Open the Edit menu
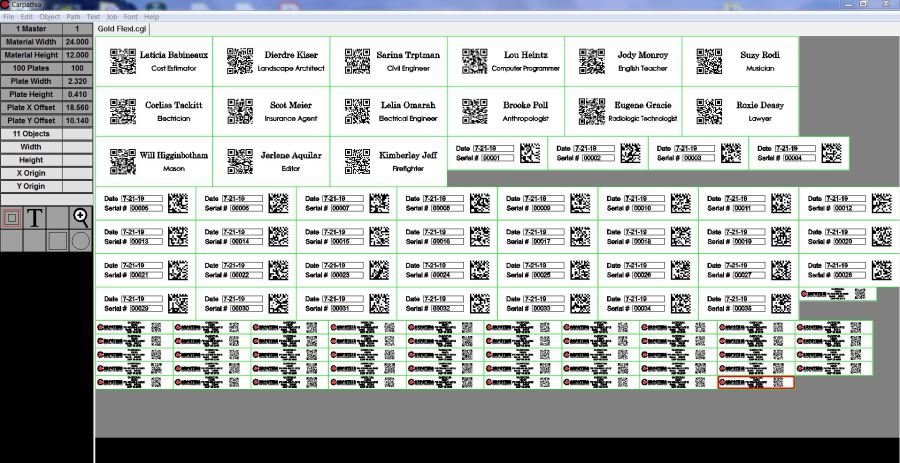Viewport: 900px width, 463px height. pos(27,17)
